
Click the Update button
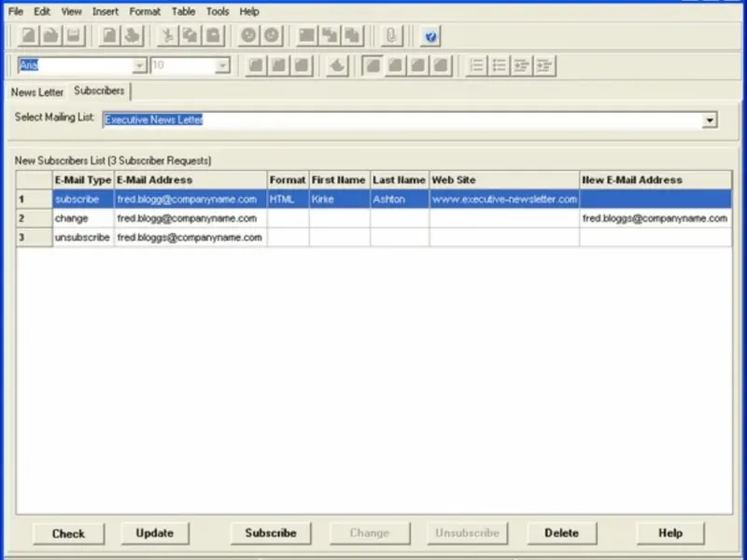click(x=155, y=533)
